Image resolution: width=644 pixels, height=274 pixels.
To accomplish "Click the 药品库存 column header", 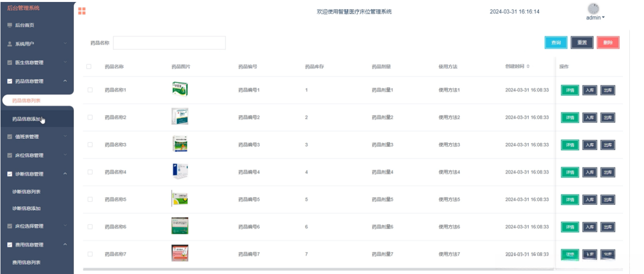I will [x=314, y=66].
